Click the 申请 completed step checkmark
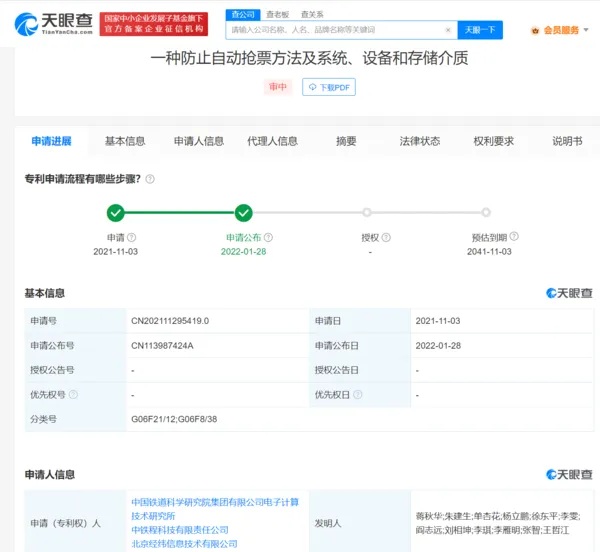This screenshot has width=600, height=552. (116, 212)
